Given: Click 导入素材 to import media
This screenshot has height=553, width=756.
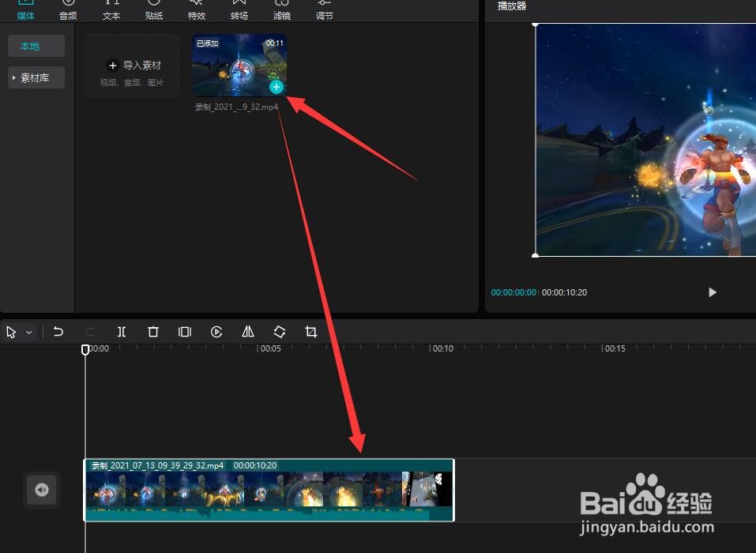Looking at the screenshot, I should [132, 66].
